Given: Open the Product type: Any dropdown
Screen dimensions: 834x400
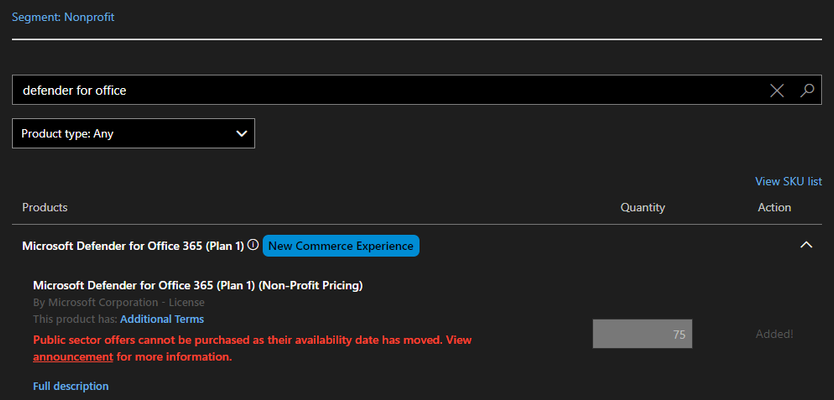Looking at the screenshot, I should click(x=134, y=134).
